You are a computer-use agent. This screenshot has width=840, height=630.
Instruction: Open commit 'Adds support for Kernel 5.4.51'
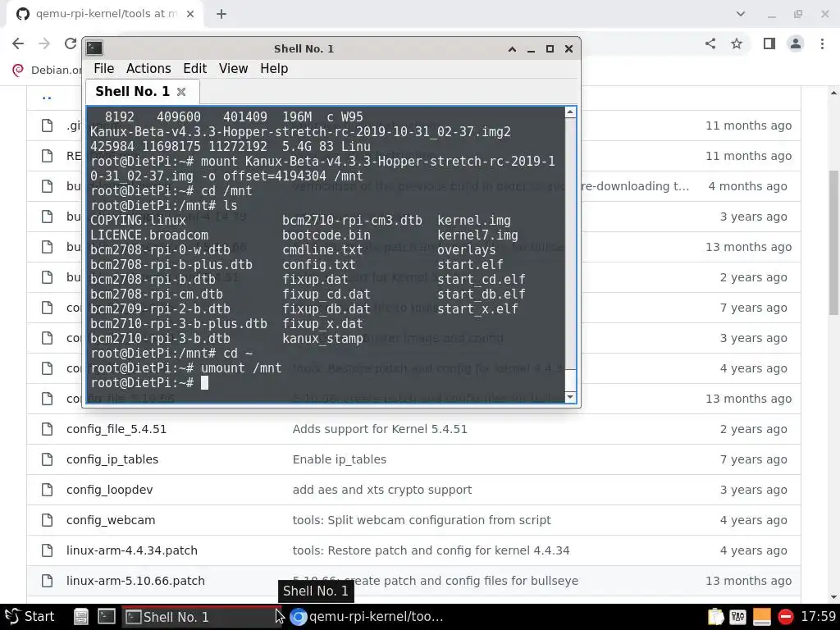click(x=380, y=429)
